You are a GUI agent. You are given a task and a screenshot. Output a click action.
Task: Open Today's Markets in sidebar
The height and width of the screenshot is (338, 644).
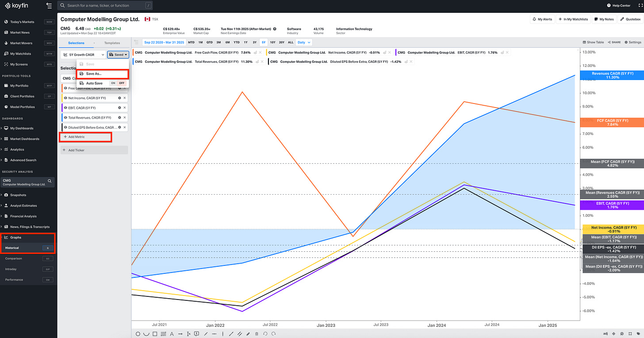coord(28,22)
